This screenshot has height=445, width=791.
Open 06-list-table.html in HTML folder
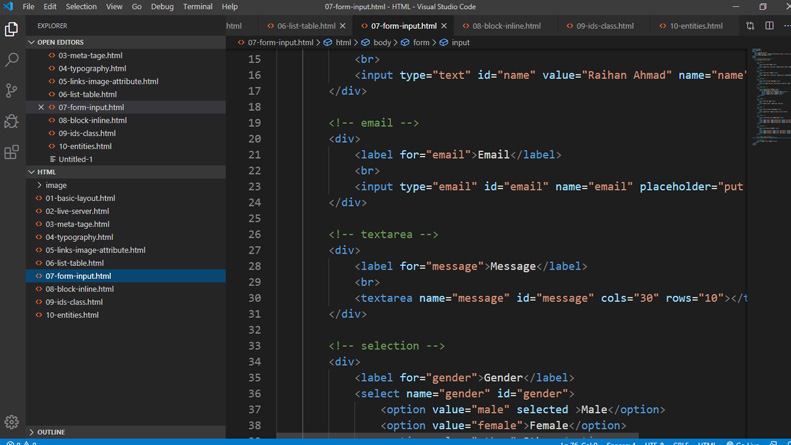(126, 263)
